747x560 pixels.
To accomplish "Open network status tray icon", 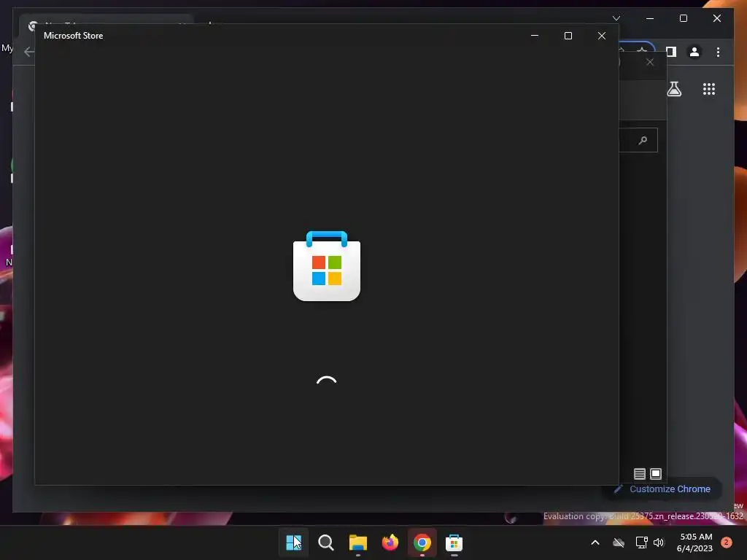I will (x=641, y=542).
